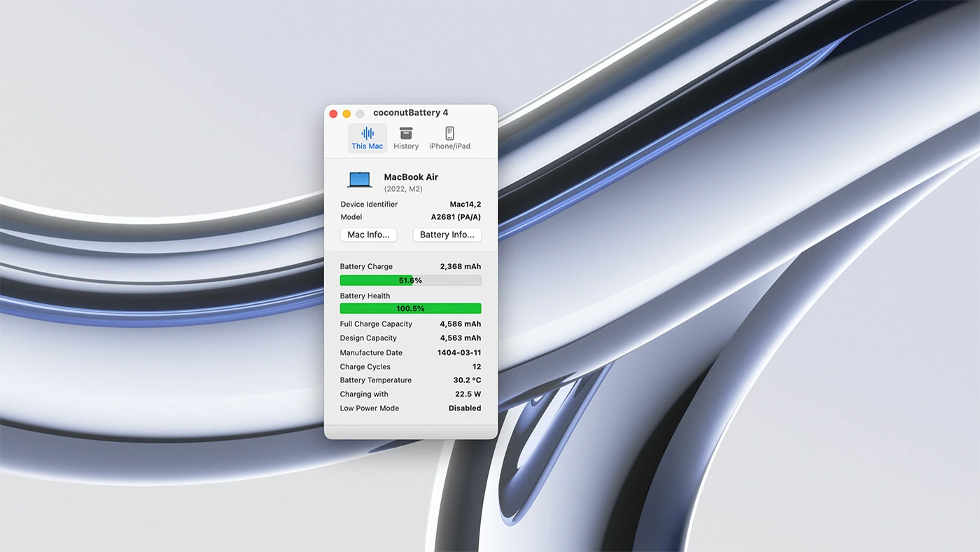The width and height of the screenshot is (980, 552).
Task: Click the Battery Health 100.5% bar
Action: click(x=410, y=308)
